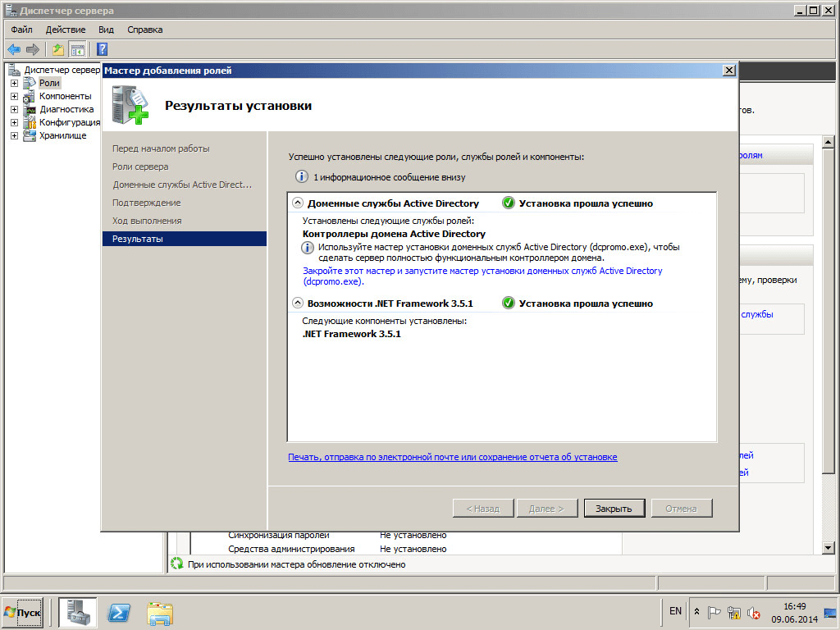
Task: Collapse the .NET Framework 3.5.1 results section
Action: coord(298,304)
